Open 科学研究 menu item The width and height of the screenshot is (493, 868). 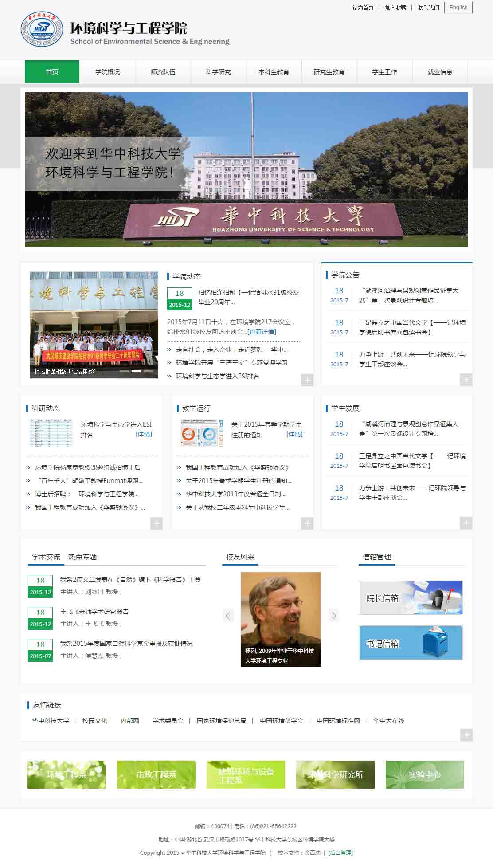tap(218, 72)
